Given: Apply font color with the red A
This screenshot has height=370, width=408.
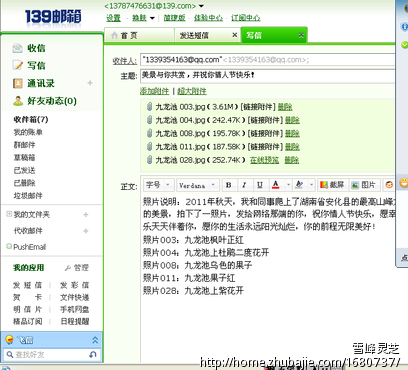Looking at the screenshot, I should [275, 185].
